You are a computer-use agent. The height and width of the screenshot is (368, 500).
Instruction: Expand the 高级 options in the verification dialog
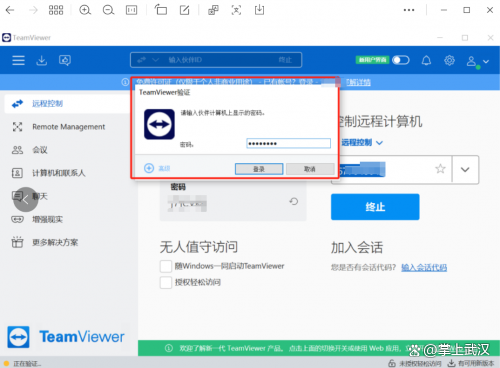(x=157, y=168)
